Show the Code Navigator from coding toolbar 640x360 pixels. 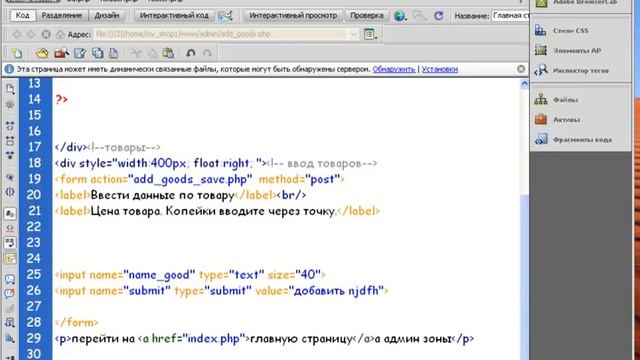[10, 105]
